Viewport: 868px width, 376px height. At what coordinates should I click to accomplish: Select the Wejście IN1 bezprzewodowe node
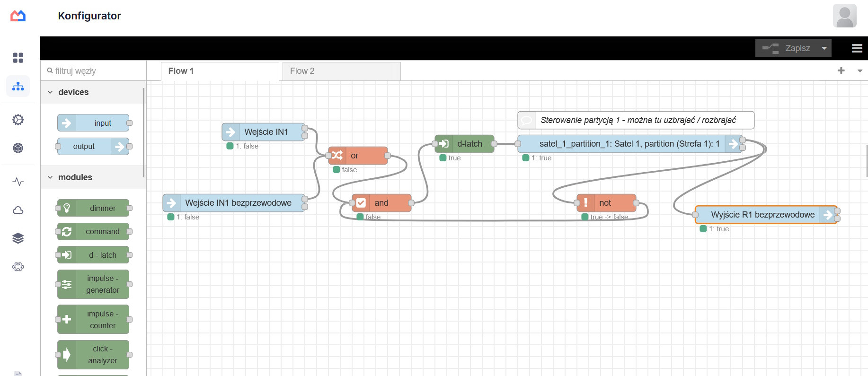(234, 203)
